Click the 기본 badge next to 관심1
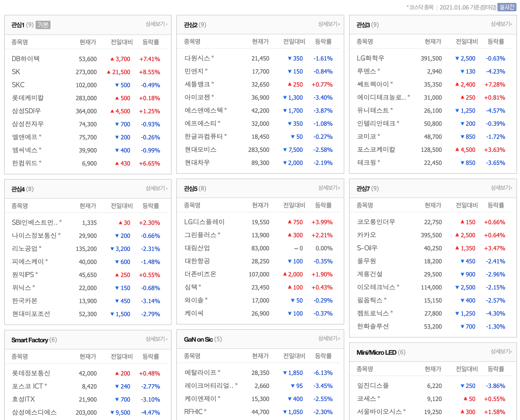 (x=43, y=25)
